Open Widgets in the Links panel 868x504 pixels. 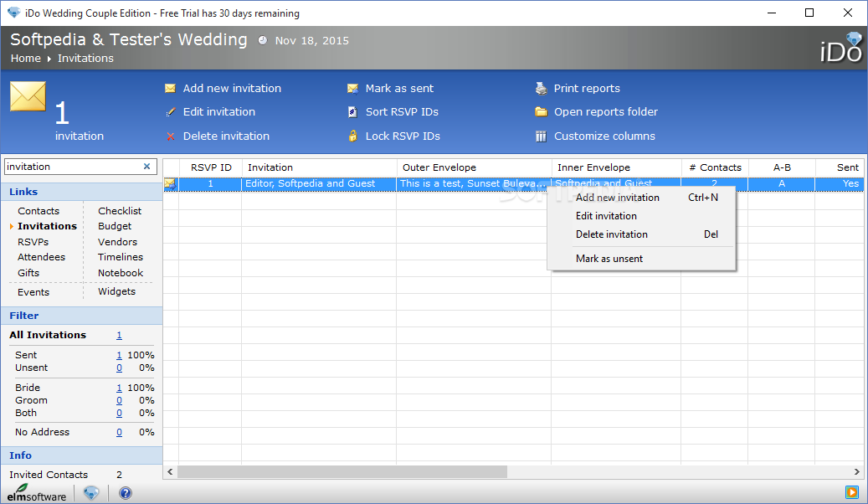116,291
